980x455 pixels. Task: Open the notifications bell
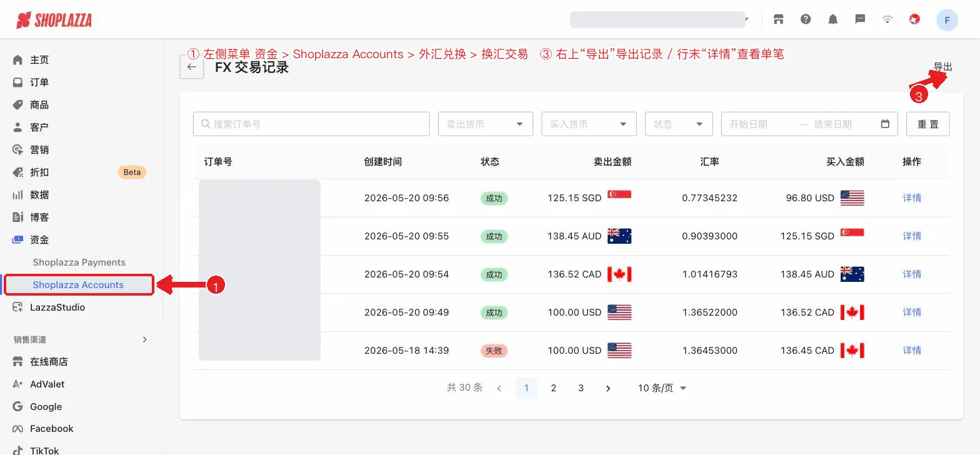click(x=833, y=19)
